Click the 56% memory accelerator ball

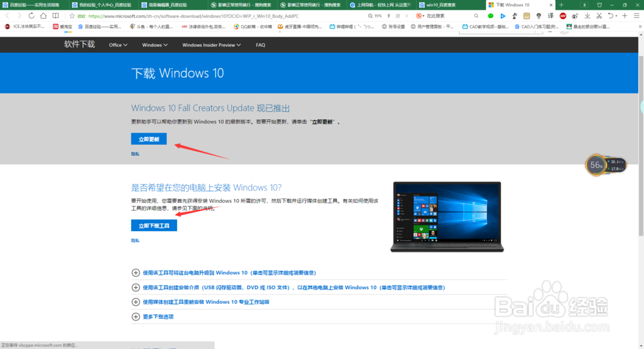(x=596, y=165)
